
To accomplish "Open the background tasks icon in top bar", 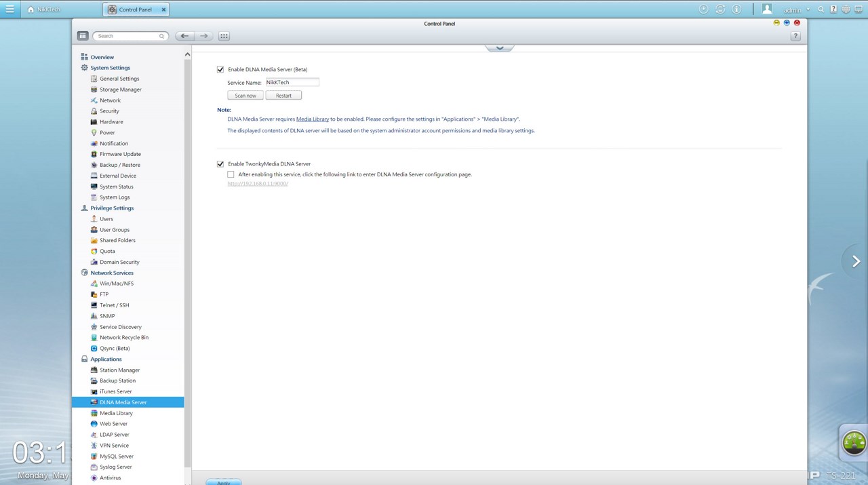I will click(x=704, y=9).
